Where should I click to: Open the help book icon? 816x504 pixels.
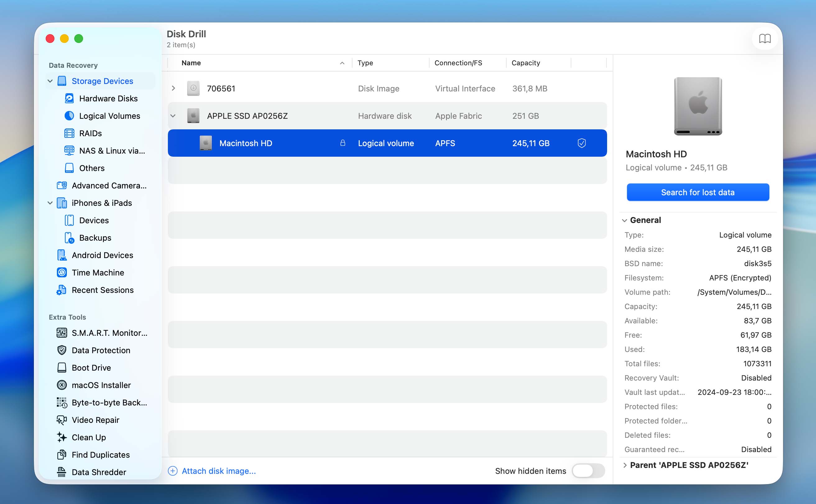click(x=764, y=38)
